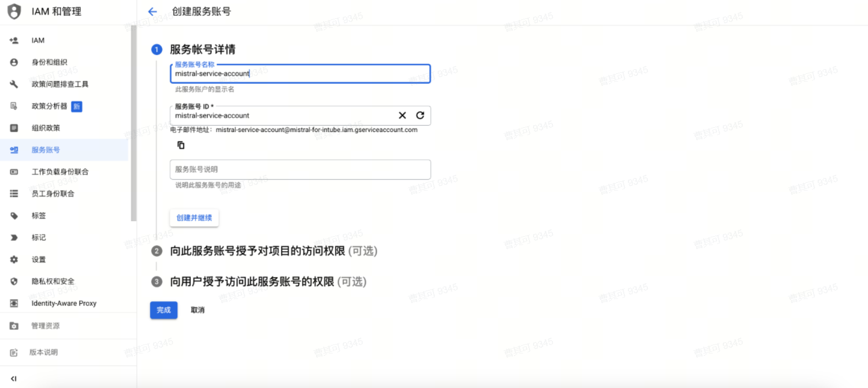Click into the 服务账号名称 name field
Screen dimensions: 868x388
point(300,74)
